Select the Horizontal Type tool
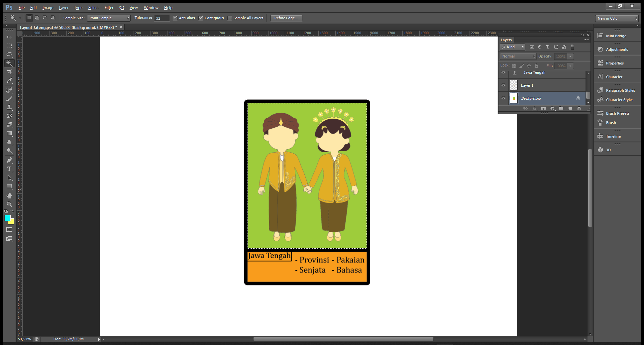Screen dimensions: 644x345 (9, 169)
